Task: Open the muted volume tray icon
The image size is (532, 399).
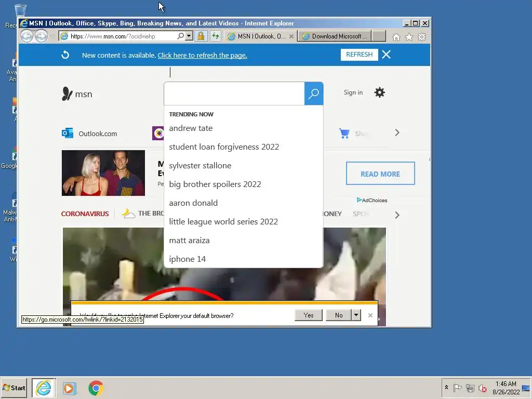Action: 482,388
